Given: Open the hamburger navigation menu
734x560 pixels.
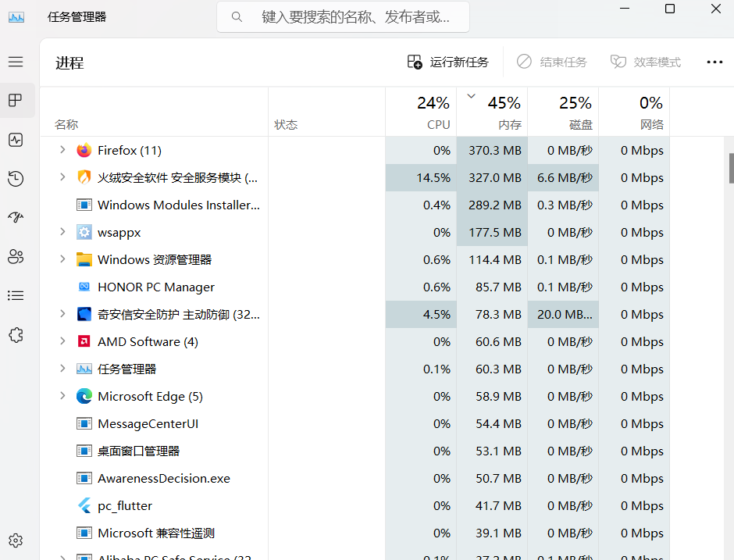Looking at the screenshot, I should tap(16, 62).
